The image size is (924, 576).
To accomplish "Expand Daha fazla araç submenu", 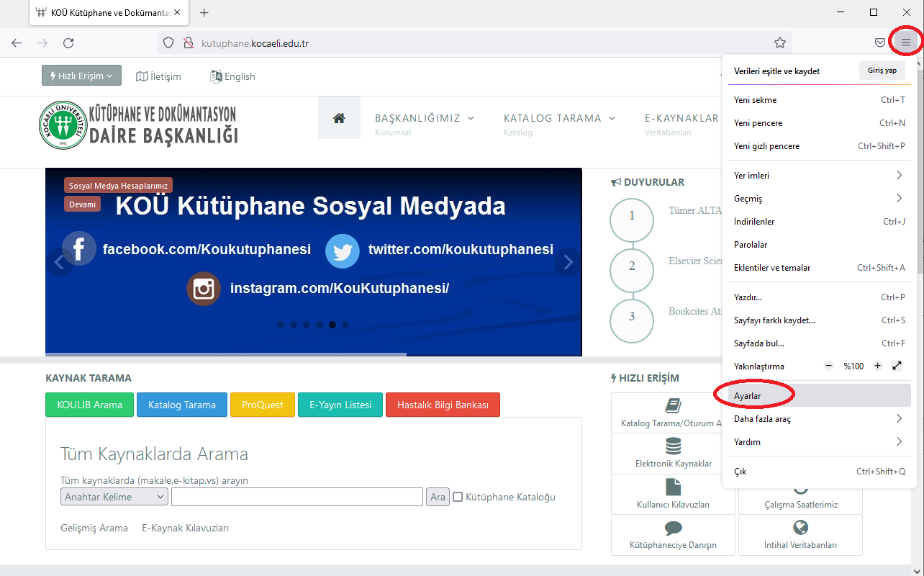I will point(819,419).
